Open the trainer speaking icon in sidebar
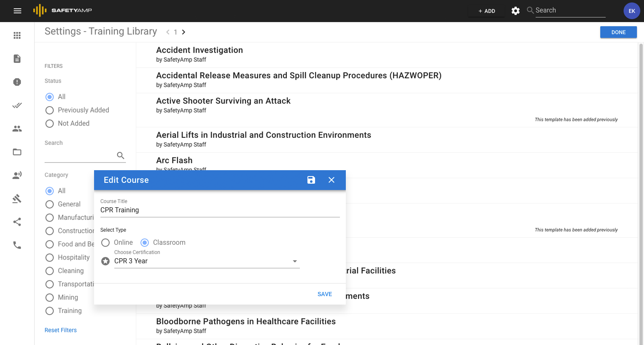The height and width of the screenshot is (345, 644). click(17, 175)
